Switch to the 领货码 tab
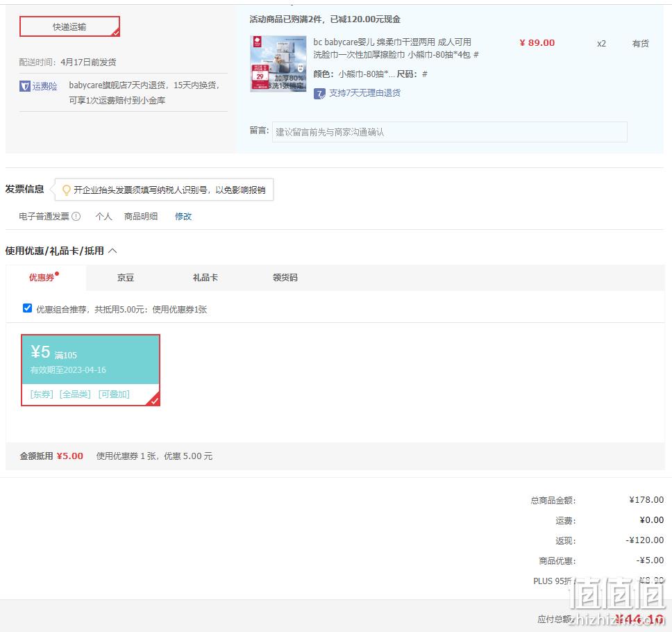This screenshot has height=632, width=672. pyautogui.click(x=285, y=277)
